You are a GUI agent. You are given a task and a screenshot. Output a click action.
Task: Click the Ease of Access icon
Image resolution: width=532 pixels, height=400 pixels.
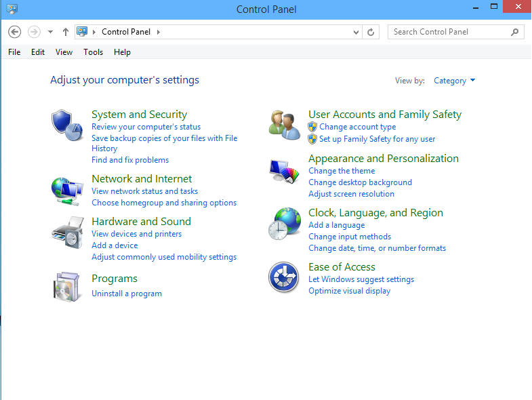tap(284, 277)
